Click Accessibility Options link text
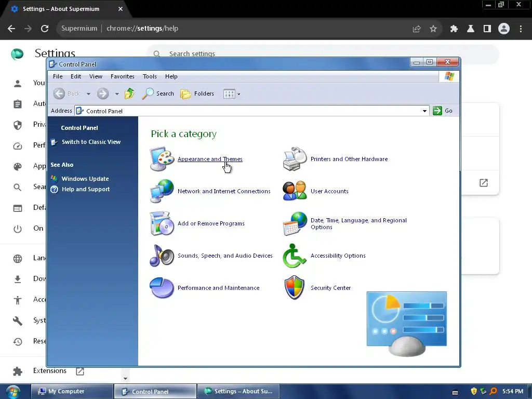The height and width of the screenshot is (399, 532). [338, 256]
